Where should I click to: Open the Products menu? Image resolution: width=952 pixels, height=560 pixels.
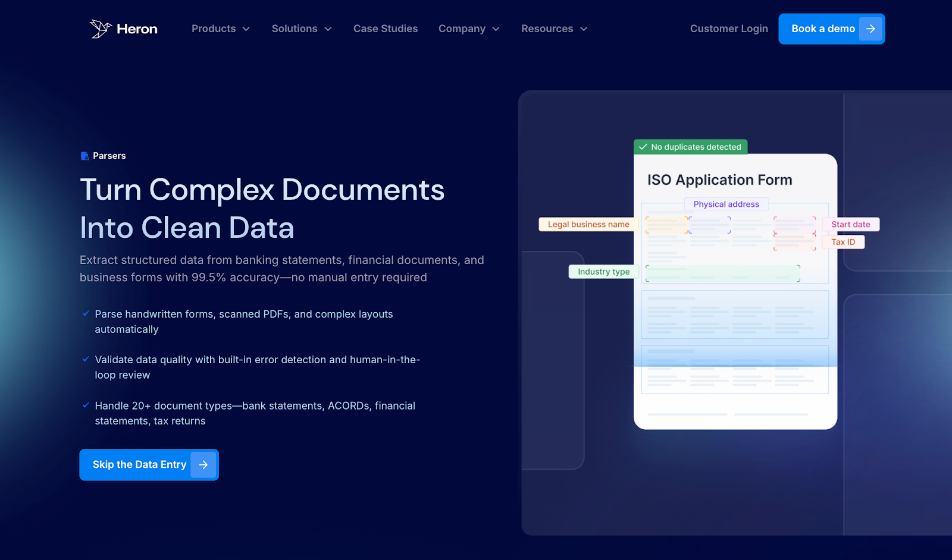[x=221, y=29]
